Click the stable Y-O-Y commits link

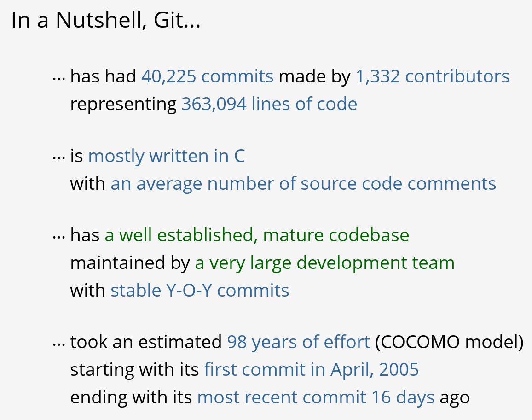click(x=200, y=291)
